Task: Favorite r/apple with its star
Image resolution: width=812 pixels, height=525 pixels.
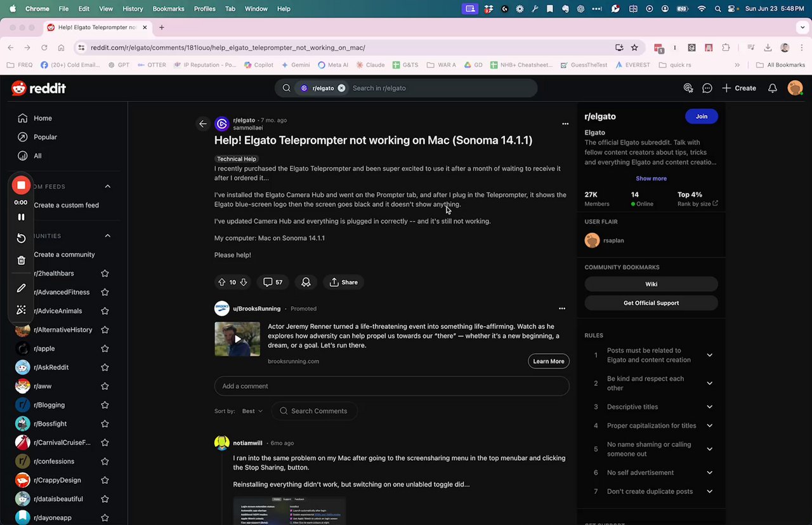Action: pyautogui.click(x=105, y=349)
